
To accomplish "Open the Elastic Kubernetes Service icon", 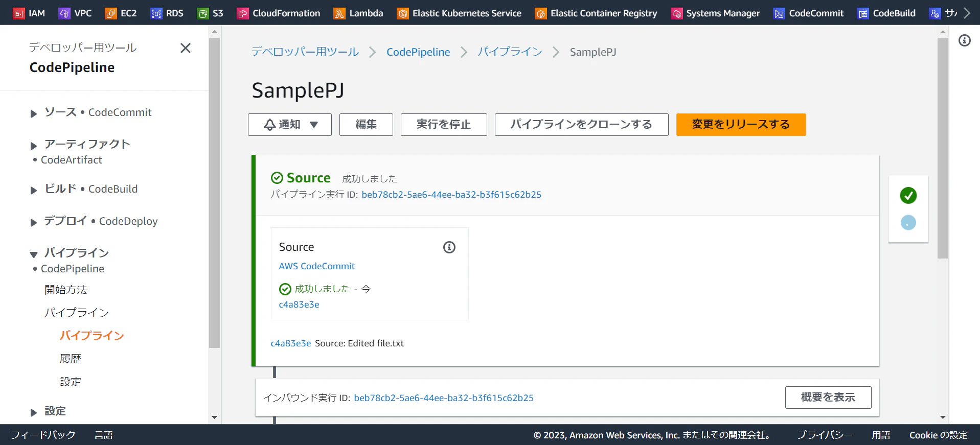I will coord(403,13).
